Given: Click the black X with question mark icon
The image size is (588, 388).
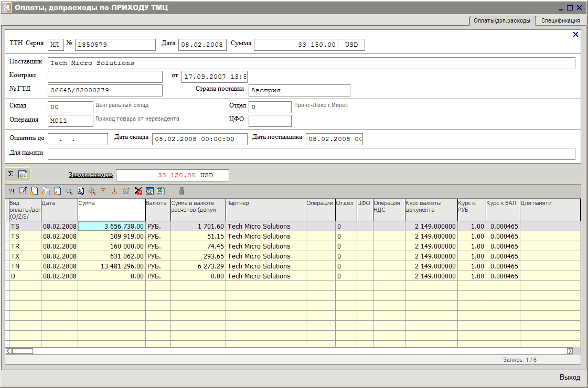Looking at the screenshot, I should tap(138, 191).
